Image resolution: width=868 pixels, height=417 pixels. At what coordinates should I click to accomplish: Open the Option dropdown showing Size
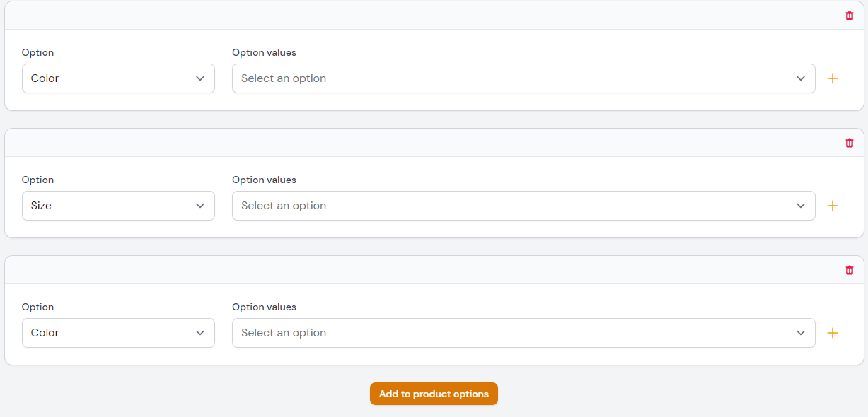[118, 206]
